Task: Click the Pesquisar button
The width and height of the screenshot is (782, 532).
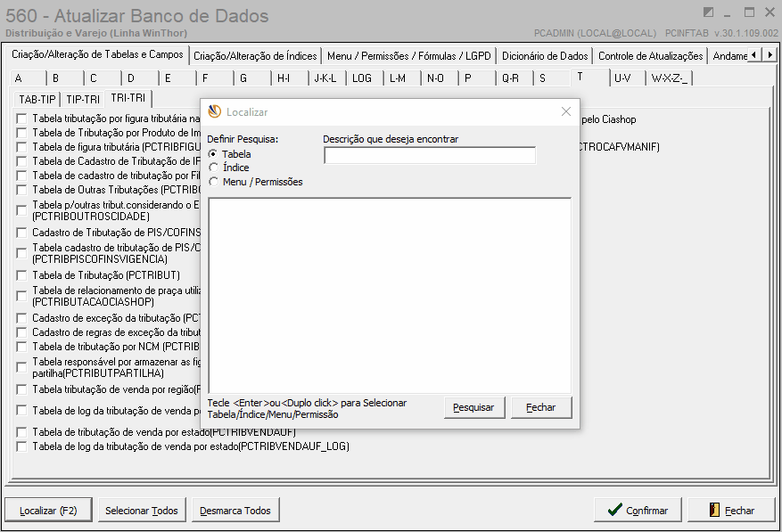Action: [x=473, y=407]
